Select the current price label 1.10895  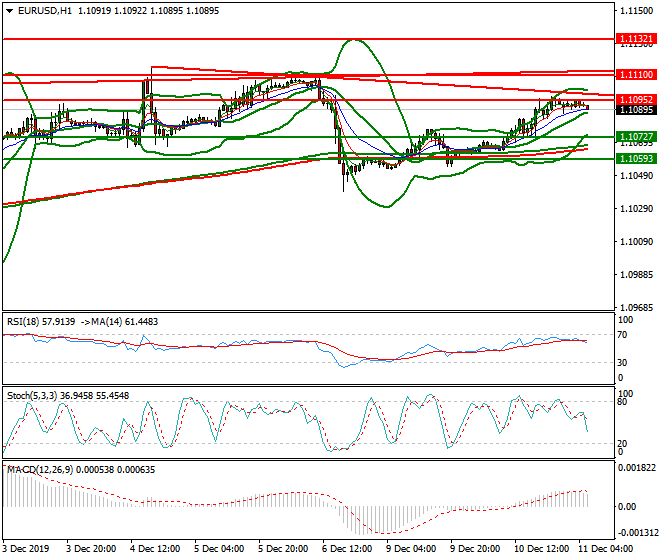point(636,110)
